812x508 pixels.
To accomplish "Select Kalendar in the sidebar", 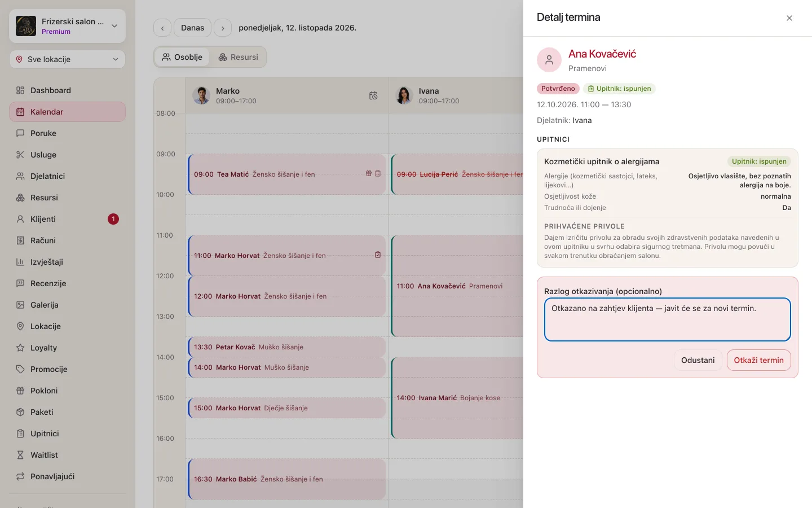I will coord(67,112).
